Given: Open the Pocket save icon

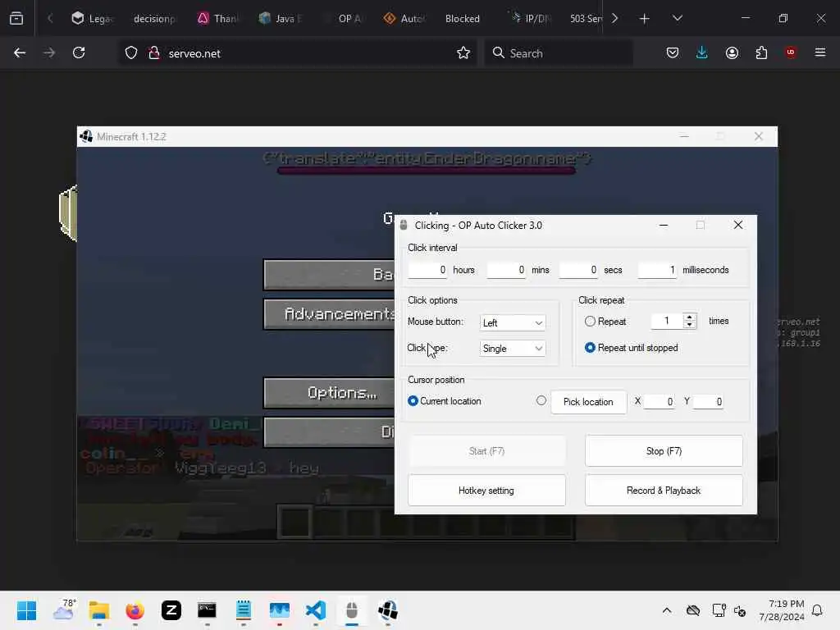Looking at the screenshot, I should (x=673, y=52).
